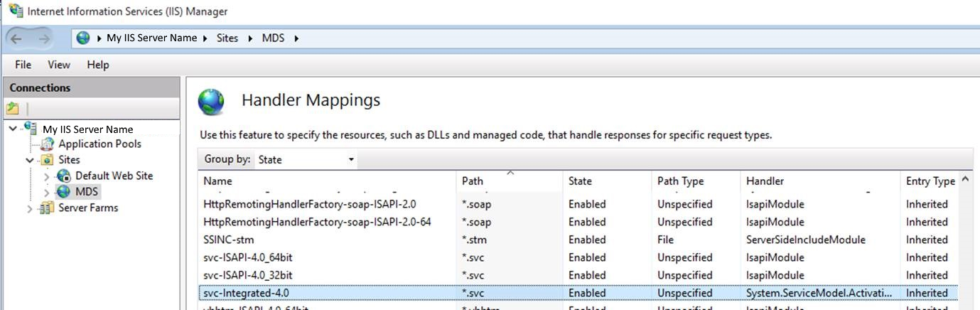
Task: Click the connect folder icon under Connections
Action: click(x=13, y=109)
